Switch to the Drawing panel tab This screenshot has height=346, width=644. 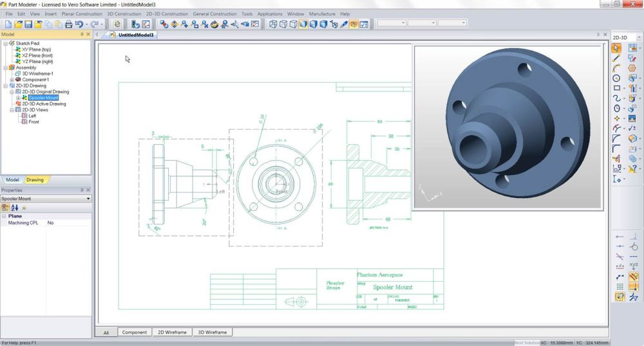pyautogui.click(x=35, y=179)
